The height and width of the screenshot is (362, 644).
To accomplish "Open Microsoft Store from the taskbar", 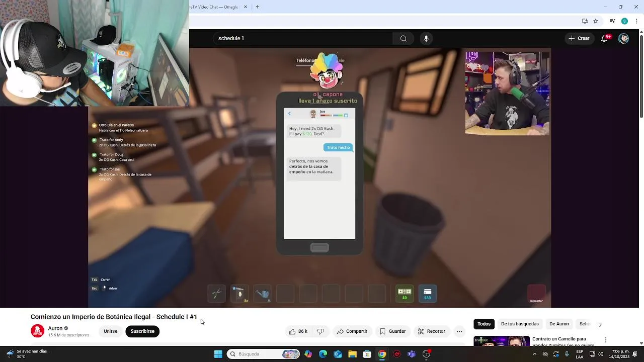I will (x=367, y=354).
